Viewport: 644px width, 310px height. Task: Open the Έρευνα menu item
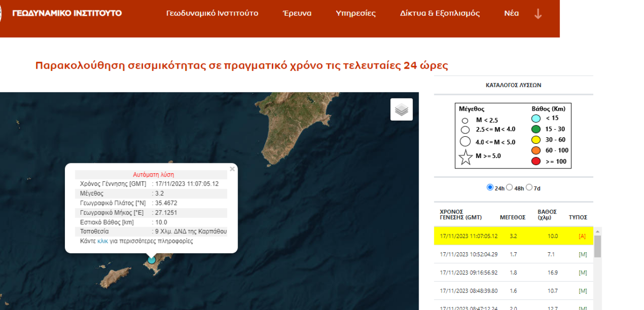[297, 13]
